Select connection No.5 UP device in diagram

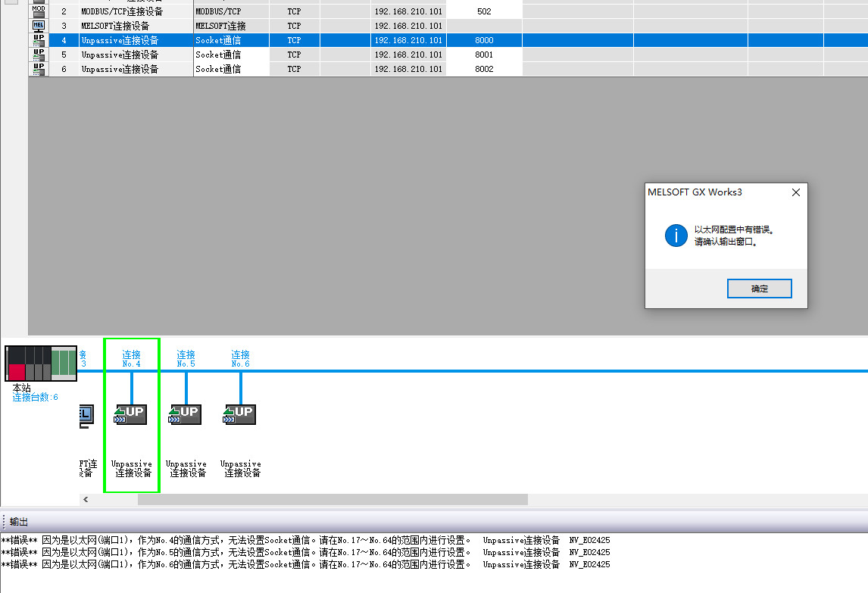pos(186,415)
